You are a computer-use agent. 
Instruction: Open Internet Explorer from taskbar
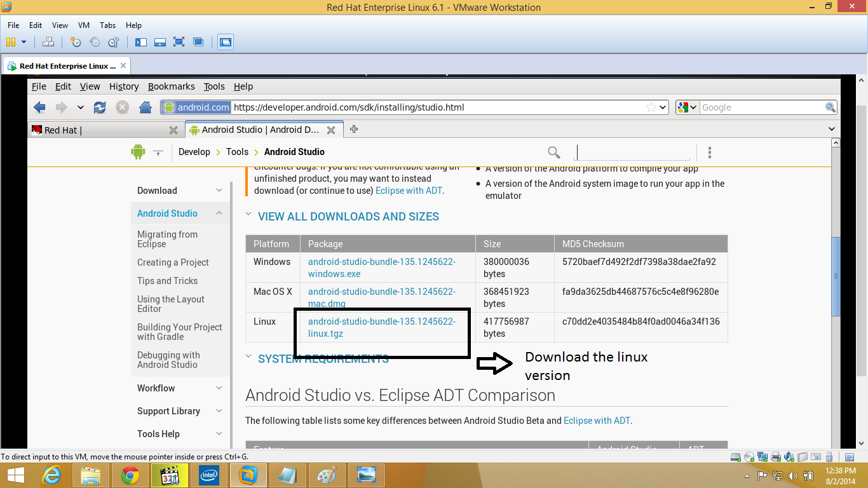51,475
